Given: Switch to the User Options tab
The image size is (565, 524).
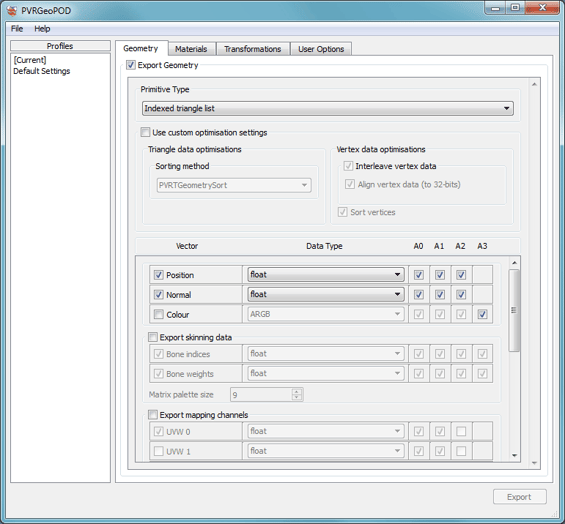Looking at the screenshot, I should coord(321,49).
